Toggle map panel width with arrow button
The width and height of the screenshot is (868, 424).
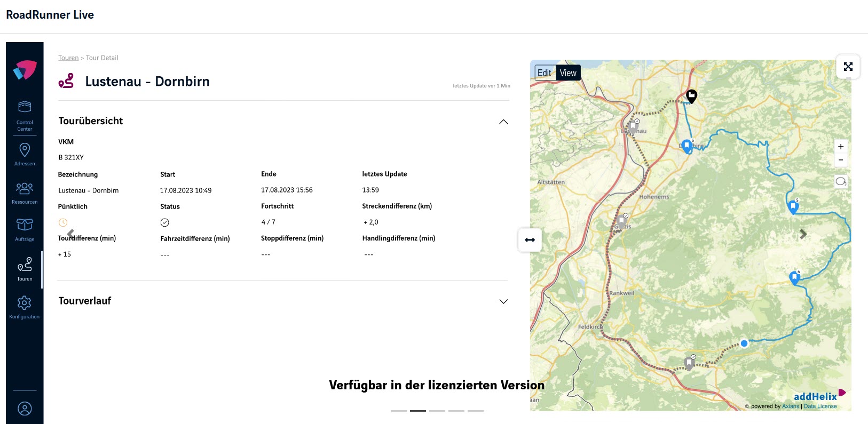tap(530, 240)
